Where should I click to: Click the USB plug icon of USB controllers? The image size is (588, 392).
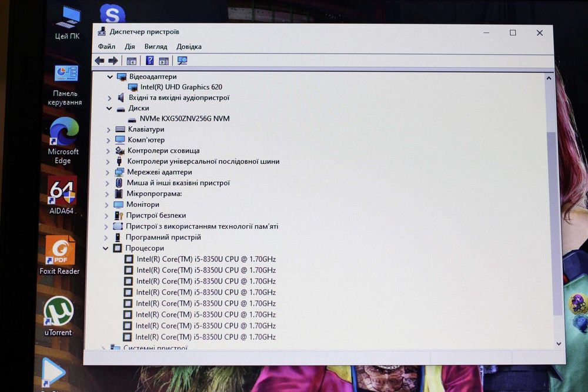119,162
